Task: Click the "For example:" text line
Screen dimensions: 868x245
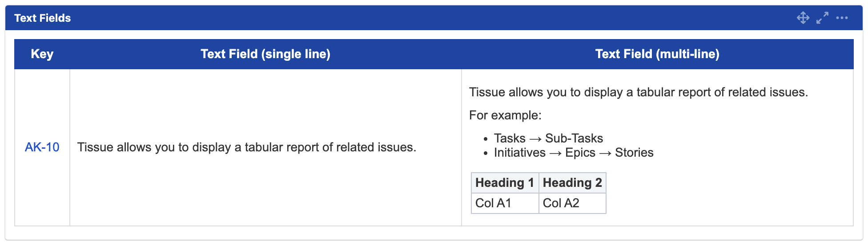Action: 505,115
